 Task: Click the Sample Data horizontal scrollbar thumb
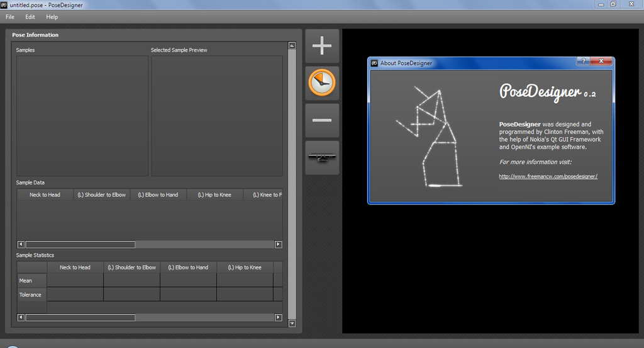(80, 244)
